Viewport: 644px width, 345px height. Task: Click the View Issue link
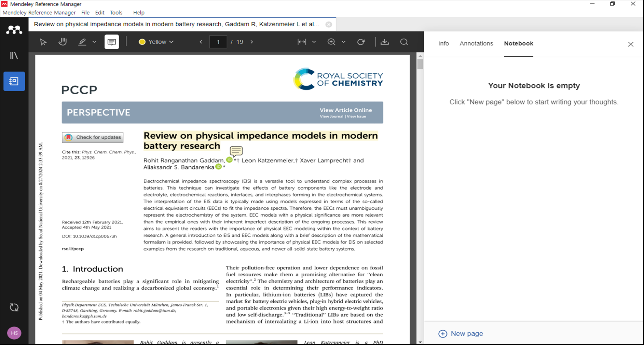point(356,116)
